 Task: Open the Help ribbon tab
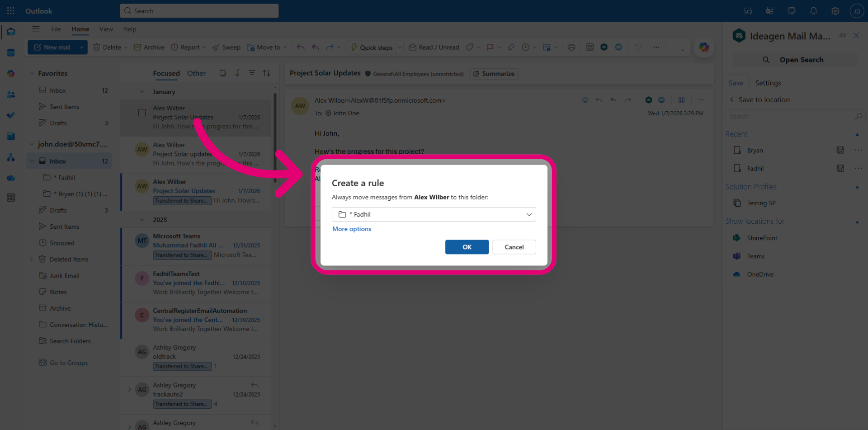pyautogui.click(x=130, y=29)
